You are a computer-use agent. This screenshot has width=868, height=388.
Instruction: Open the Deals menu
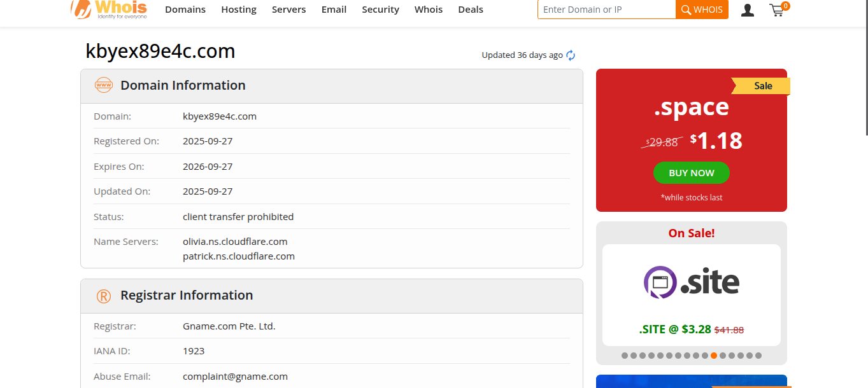click(471, 10)
